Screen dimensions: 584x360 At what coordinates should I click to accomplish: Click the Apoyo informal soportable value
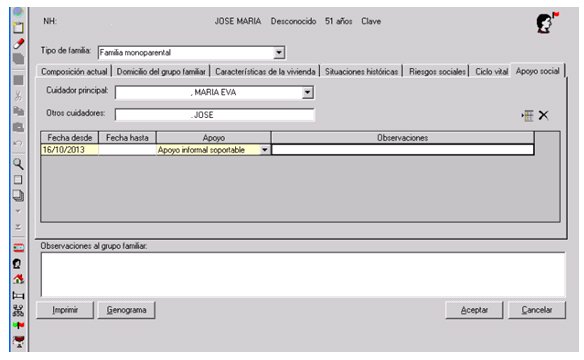(x=201, y=150)
